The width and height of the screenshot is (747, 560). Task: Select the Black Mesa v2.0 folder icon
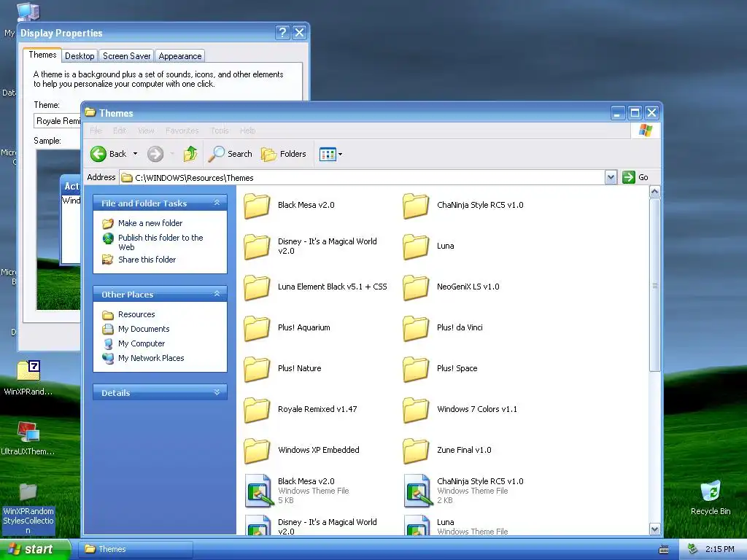coord(257,206)
